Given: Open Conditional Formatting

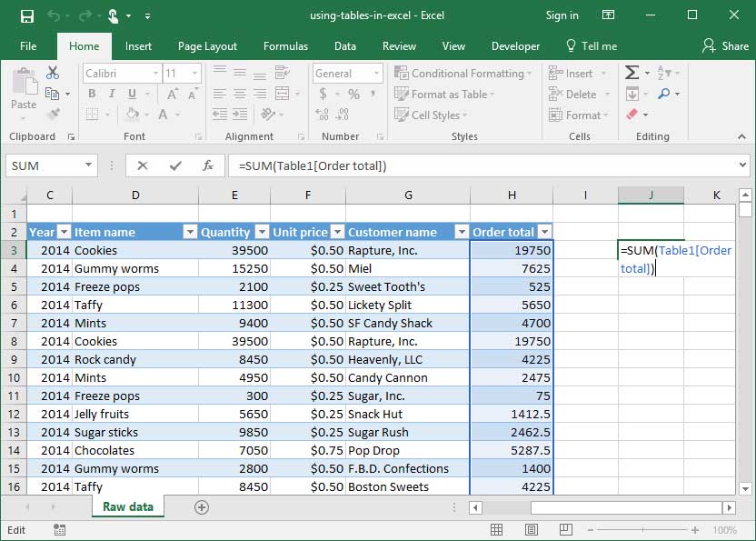Looking at the screenshot, I should [x=463, y=73].
